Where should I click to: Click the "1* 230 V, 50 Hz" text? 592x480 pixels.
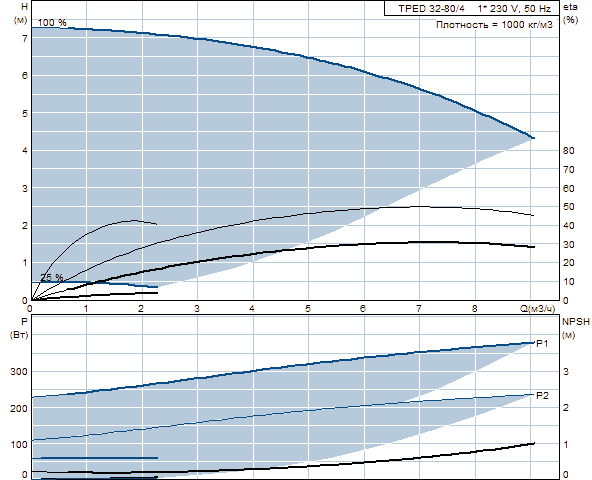tap(514, 8)
